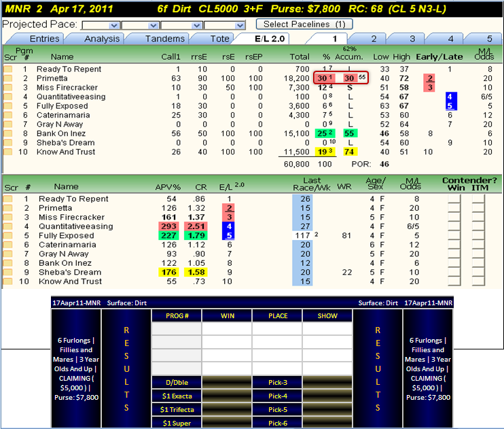Image resolution: width=504 pixels, height=429 pixels.
Task: Open the fourth Projected Pace dropdown
Action: (x=224, y=25)
